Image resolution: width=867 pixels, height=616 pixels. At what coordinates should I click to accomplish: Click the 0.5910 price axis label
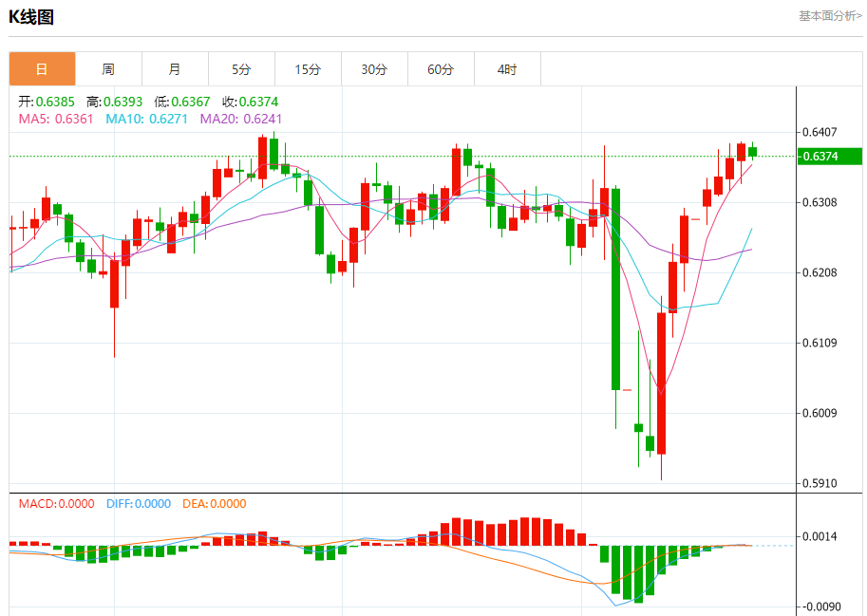point(820,483)
